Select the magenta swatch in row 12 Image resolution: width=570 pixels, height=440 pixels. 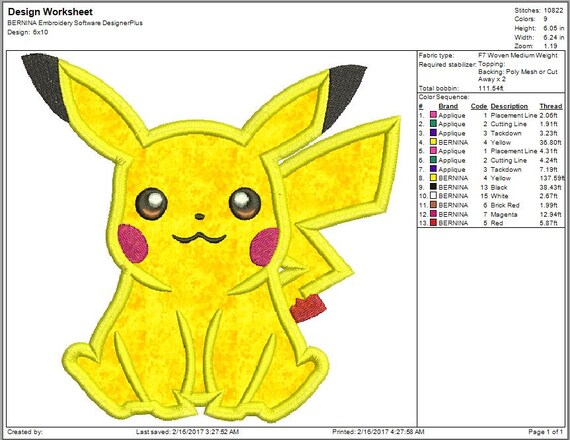[x=433, y=214]
